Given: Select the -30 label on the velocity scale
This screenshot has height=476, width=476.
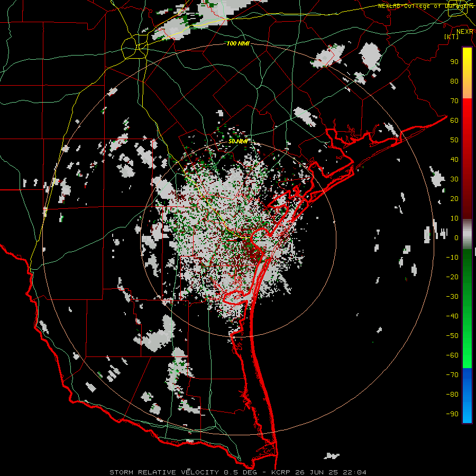Looking at the screenshot, I should tap(452, 297).
